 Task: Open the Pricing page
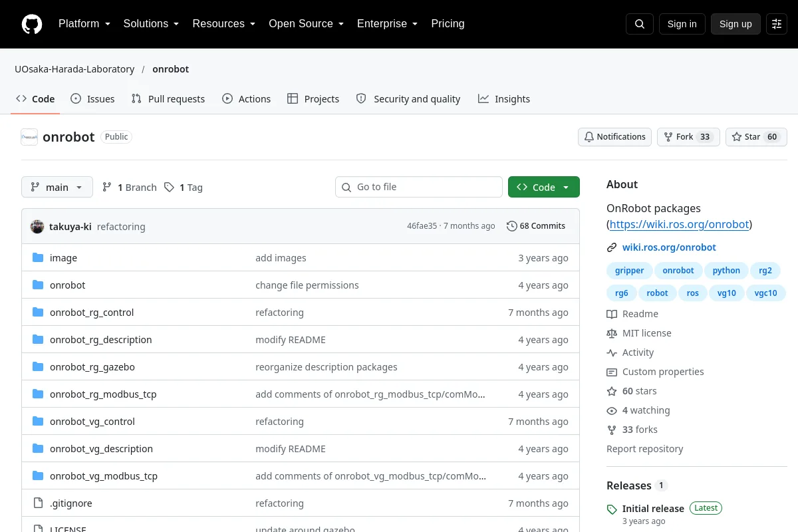click(x=448, y=24)
